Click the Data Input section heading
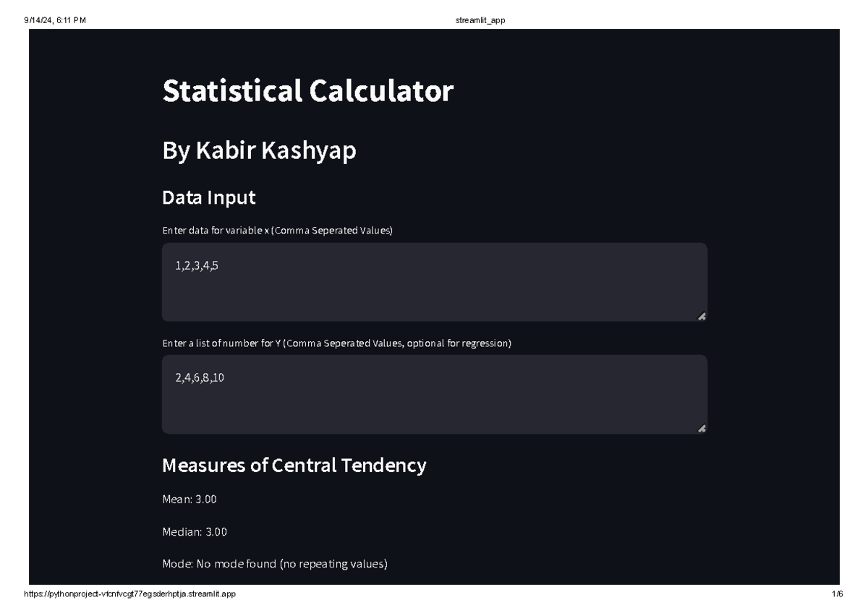This screenshot has height=613, width=868. pos(208,197)
